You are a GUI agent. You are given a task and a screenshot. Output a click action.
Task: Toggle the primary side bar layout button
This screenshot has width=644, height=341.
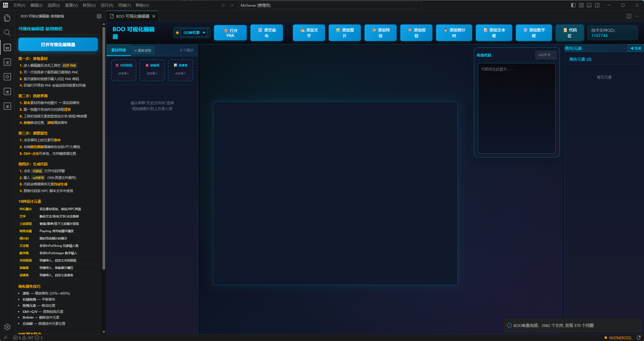573,5
